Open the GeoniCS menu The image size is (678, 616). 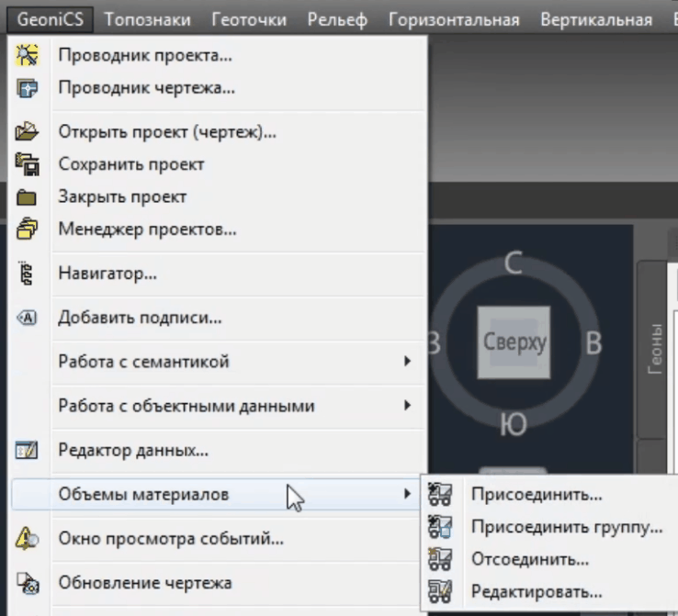(x=51, y=20)
